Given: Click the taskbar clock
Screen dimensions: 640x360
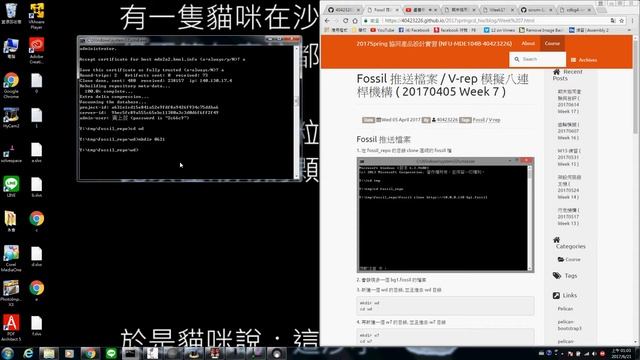Looking at the screenshot, I should click(x=621, y=353).
